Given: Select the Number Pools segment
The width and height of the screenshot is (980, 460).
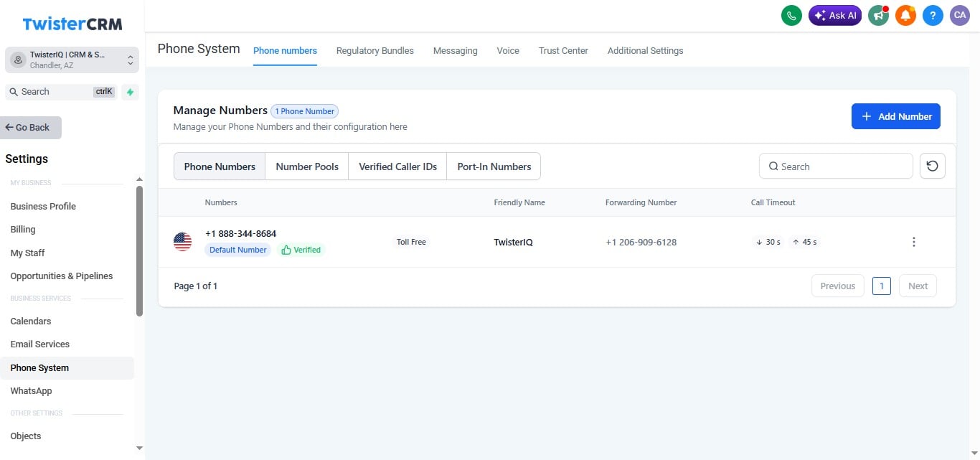Looking at the screenshot, I should (307, 166).
